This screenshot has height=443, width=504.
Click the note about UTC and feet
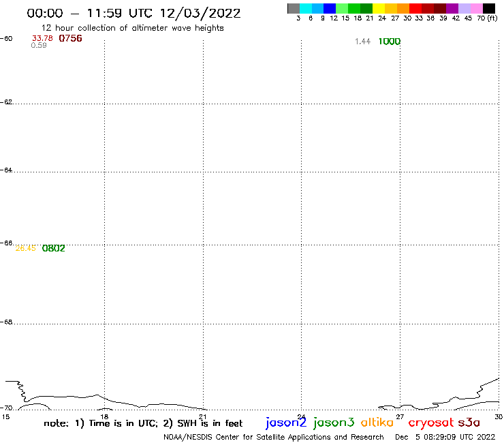click(143, 423)
